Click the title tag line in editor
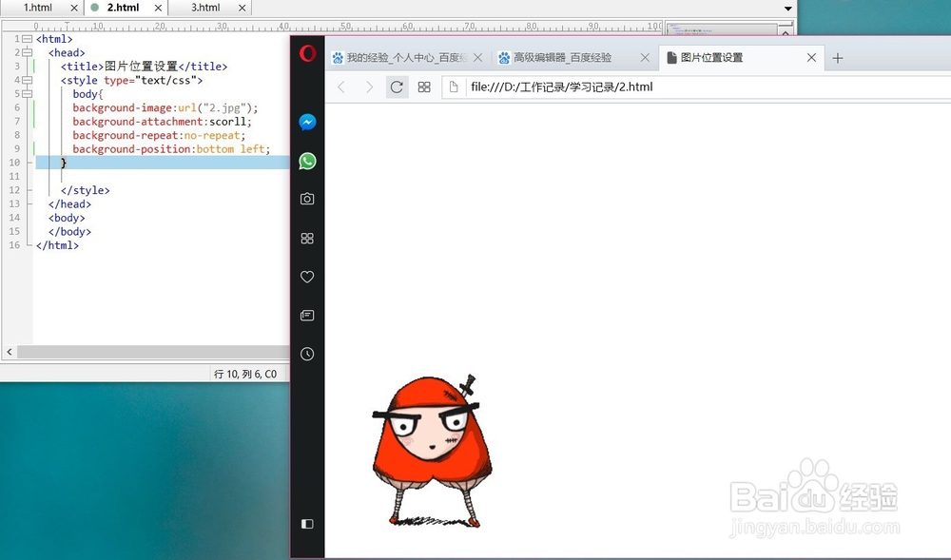This screenshot has width=951, height=560. pyautogui.click(x=144, y=67)
